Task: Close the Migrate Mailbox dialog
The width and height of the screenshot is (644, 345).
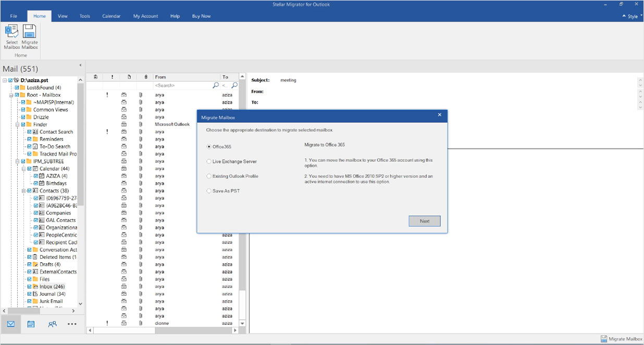Action: pyautogui.click(x=439, y=114)
